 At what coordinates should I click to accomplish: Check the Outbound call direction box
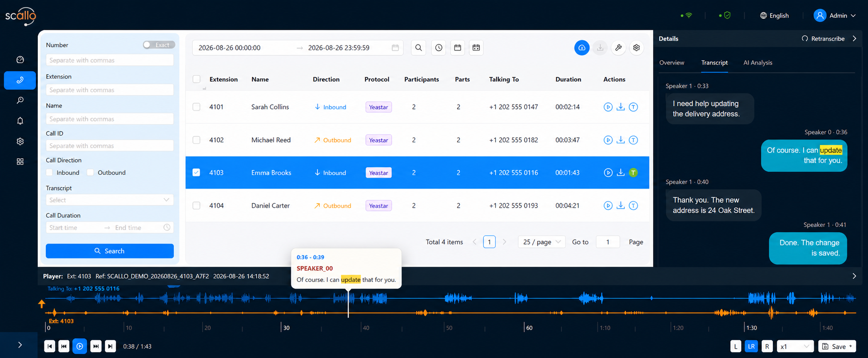90,173
